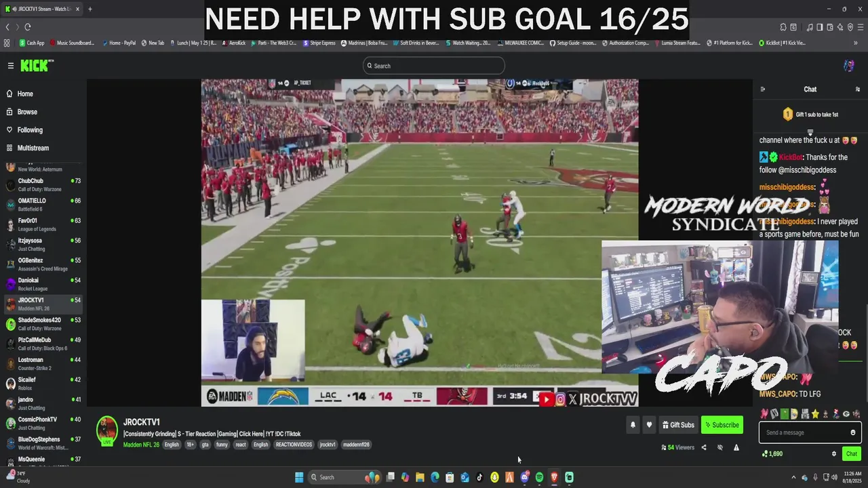Click the Kick logo
Screen dimensions: 868x488
point(34,66)
